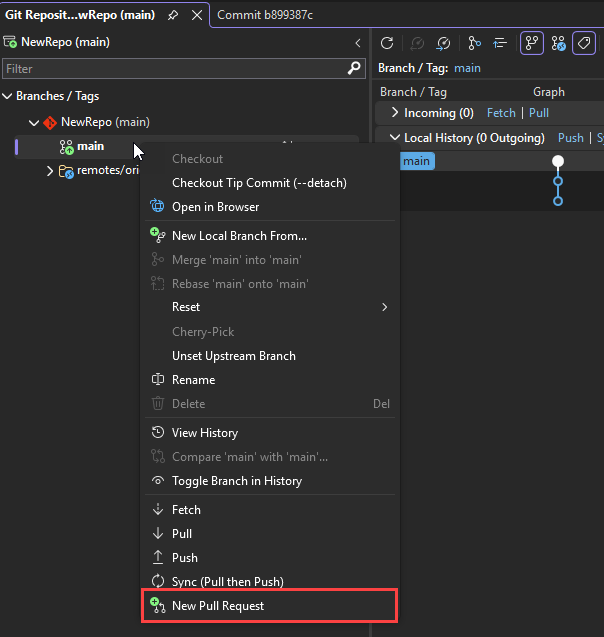The height and width of the screenshot is (637, 604).
Task: Click the pull-and-refresh toolbar icon
Action: 443,44
